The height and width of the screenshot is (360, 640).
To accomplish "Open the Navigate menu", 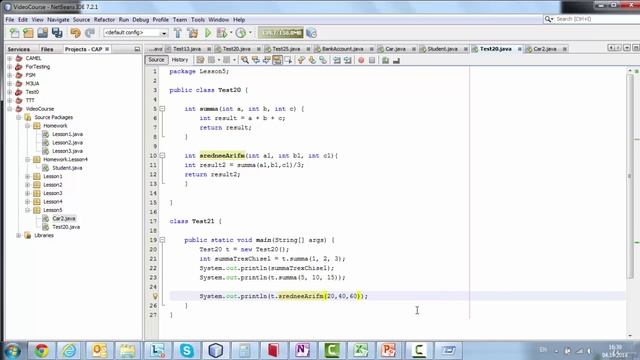I will [58, 20].
